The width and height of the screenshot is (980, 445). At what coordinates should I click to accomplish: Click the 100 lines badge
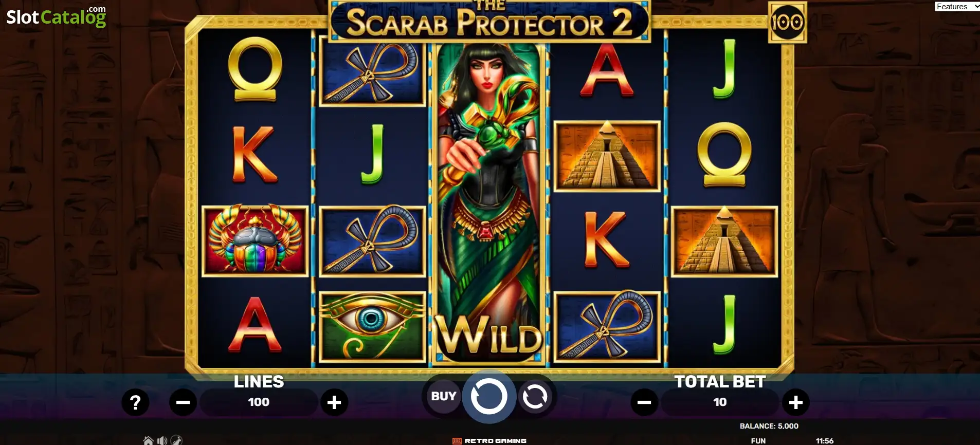[787, 22]
